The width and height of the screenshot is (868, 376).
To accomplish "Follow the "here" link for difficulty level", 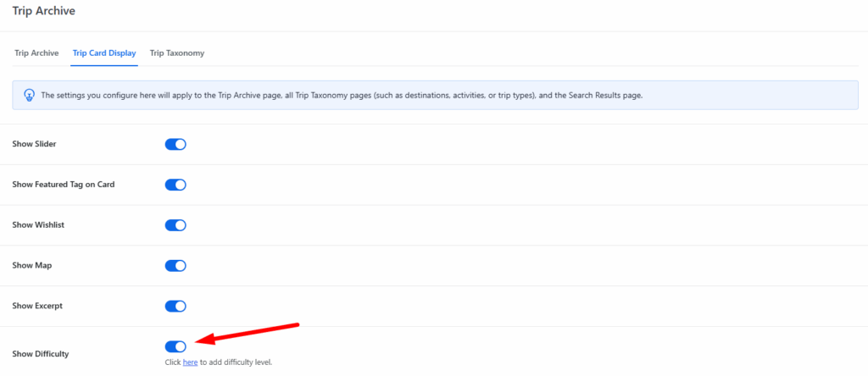I will click(190, 362).
